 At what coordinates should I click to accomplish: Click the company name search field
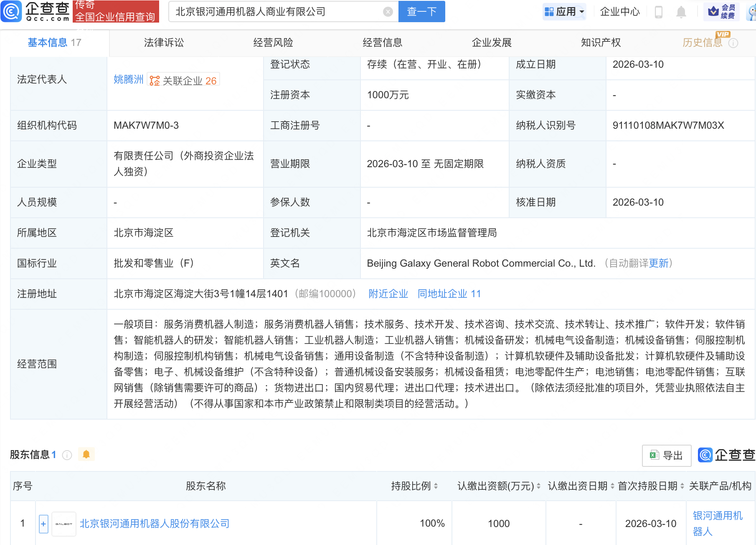(x=276, y=12)
